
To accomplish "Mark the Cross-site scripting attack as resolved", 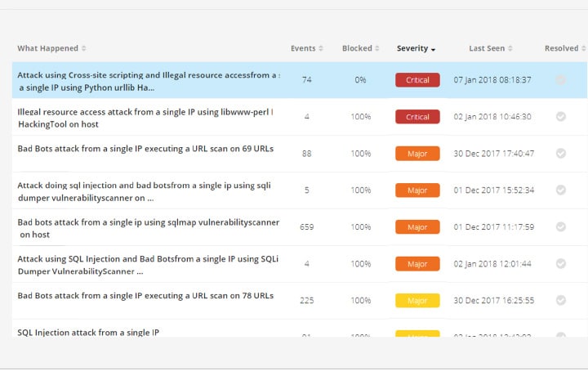I will coord(560,80).
